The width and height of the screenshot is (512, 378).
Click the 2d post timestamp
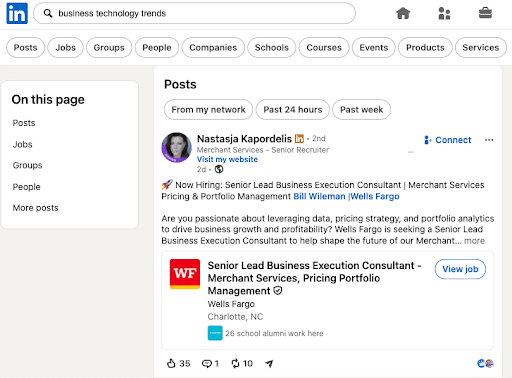tap(201, 169)
